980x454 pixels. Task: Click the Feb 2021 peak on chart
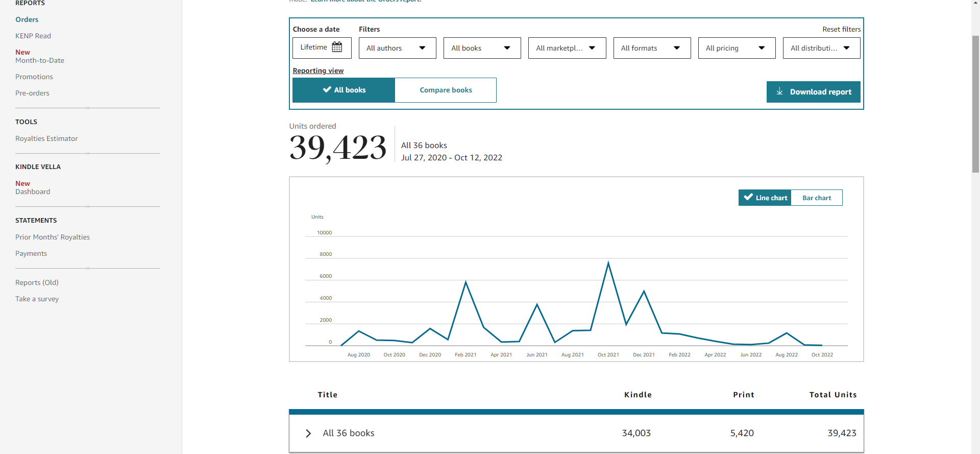coord(465,282)
